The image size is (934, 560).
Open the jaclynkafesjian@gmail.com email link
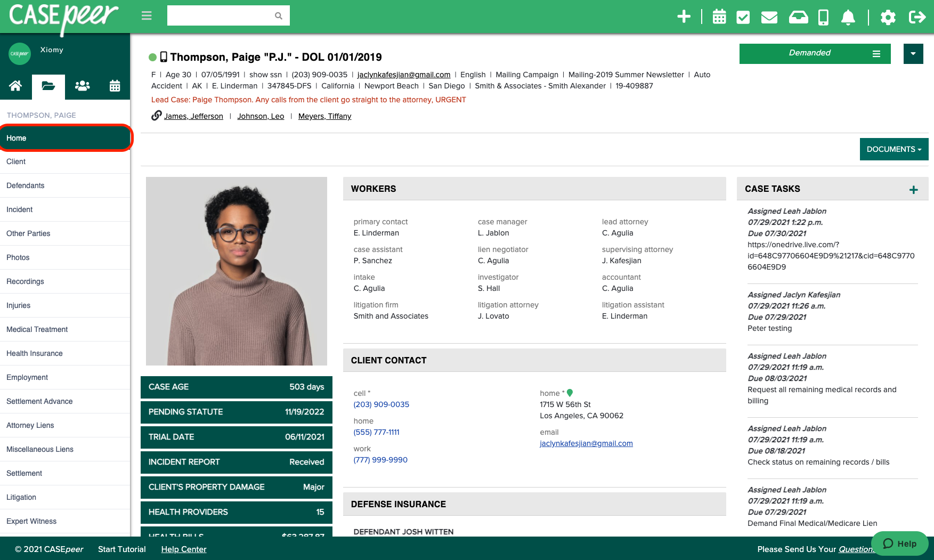[404, 75]
